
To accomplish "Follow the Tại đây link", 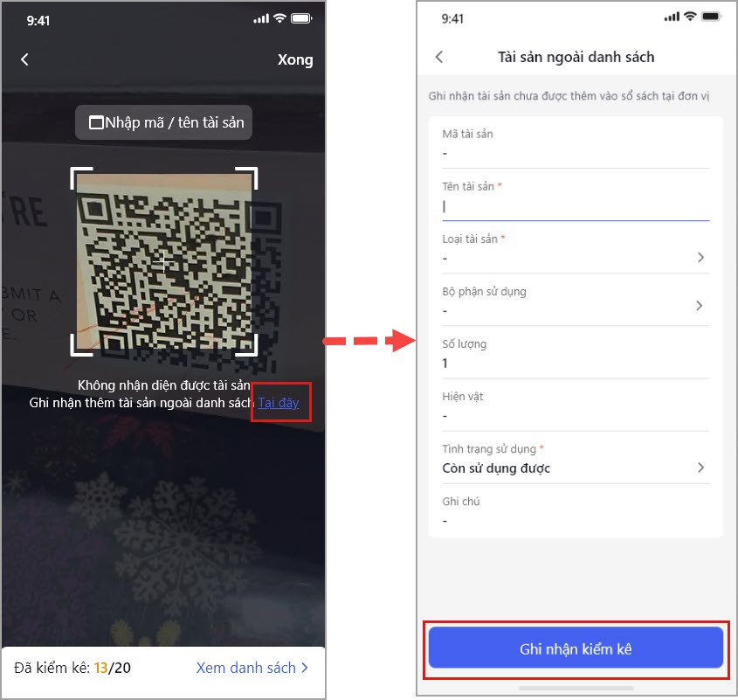I will coord(279,403).
